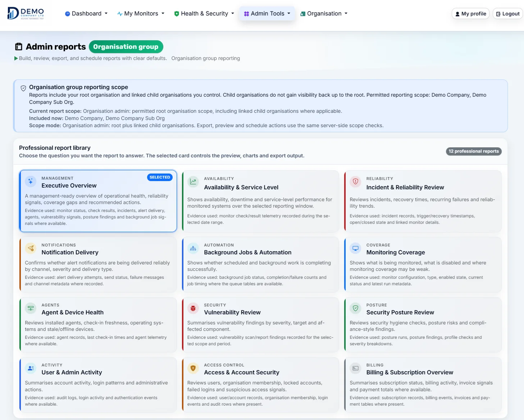Click the Demo Company logo

[26, 13]
